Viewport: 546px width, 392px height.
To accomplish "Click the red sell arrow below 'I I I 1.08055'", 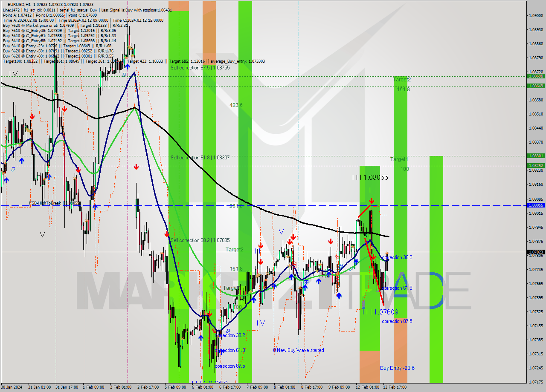I will 372,200.
